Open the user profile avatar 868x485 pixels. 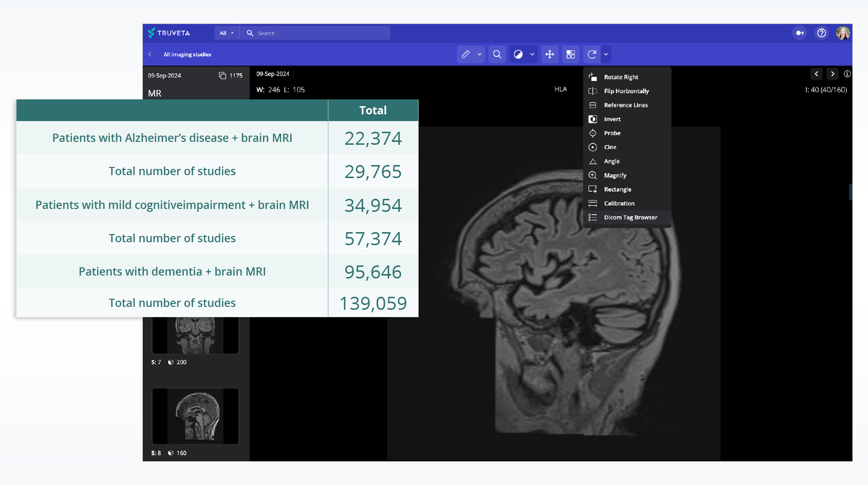(843, 33)
